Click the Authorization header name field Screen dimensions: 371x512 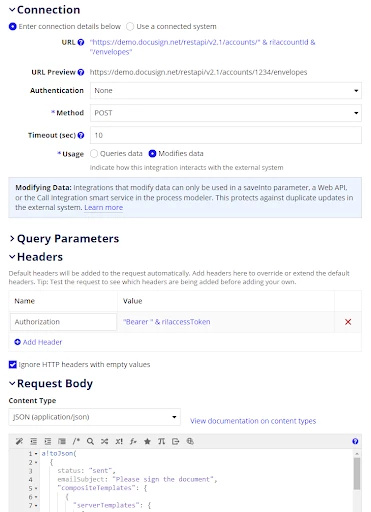pyautogui.click(x=63, y=322)
